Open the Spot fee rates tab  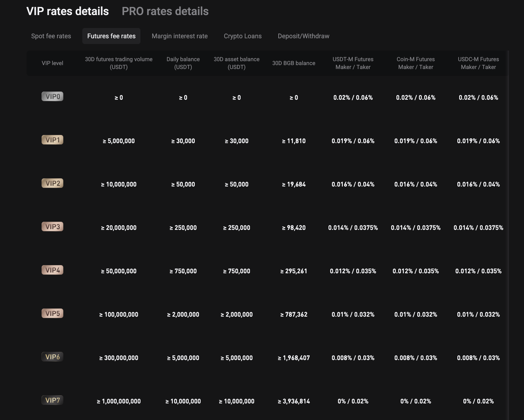(x=51, y=36)
